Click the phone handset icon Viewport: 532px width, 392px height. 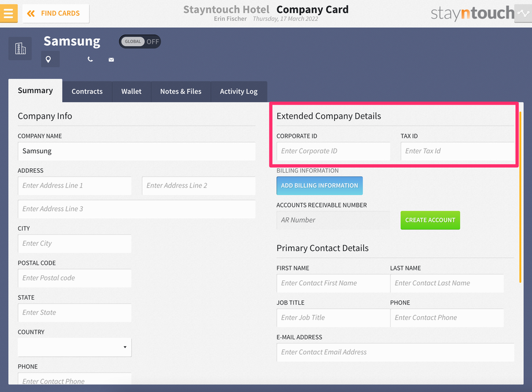pos(90,60)
